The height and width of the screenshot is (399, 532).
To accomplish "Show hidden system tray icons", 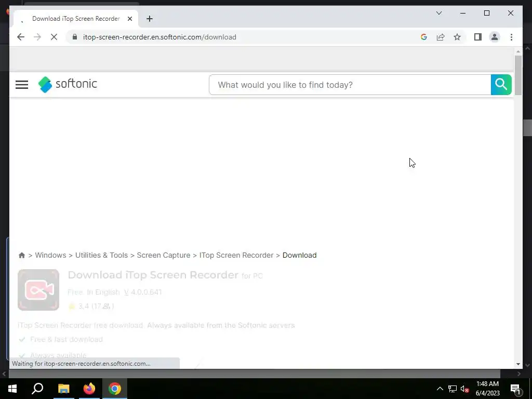I will click(440, 389).
